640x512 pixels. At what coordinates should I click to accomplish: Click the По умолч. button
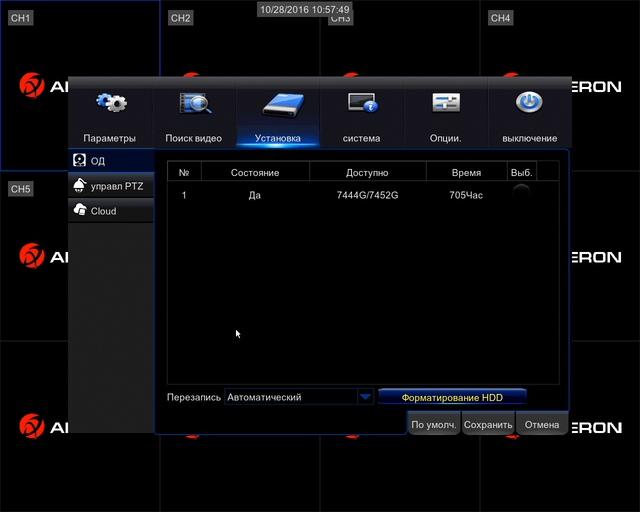tap(434, 425)
